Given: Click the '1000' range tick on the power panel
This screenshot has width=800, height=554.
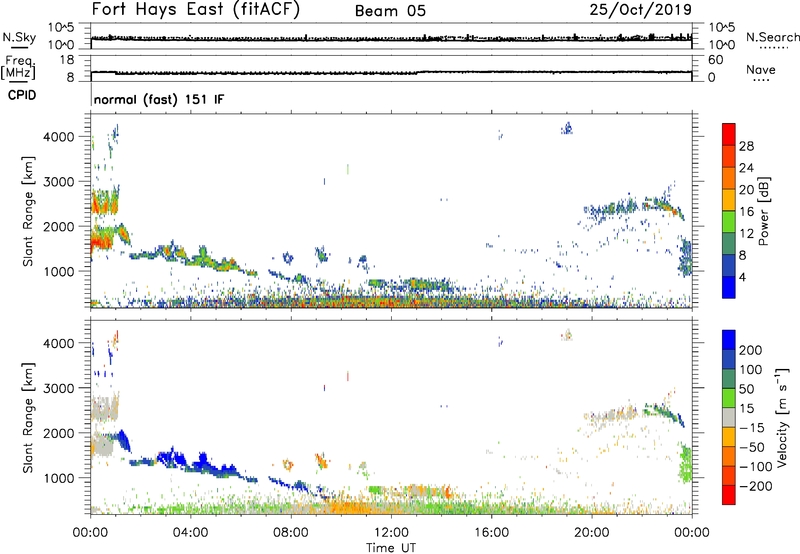Looking at the screenshot, I should click(x=59, y=271).
